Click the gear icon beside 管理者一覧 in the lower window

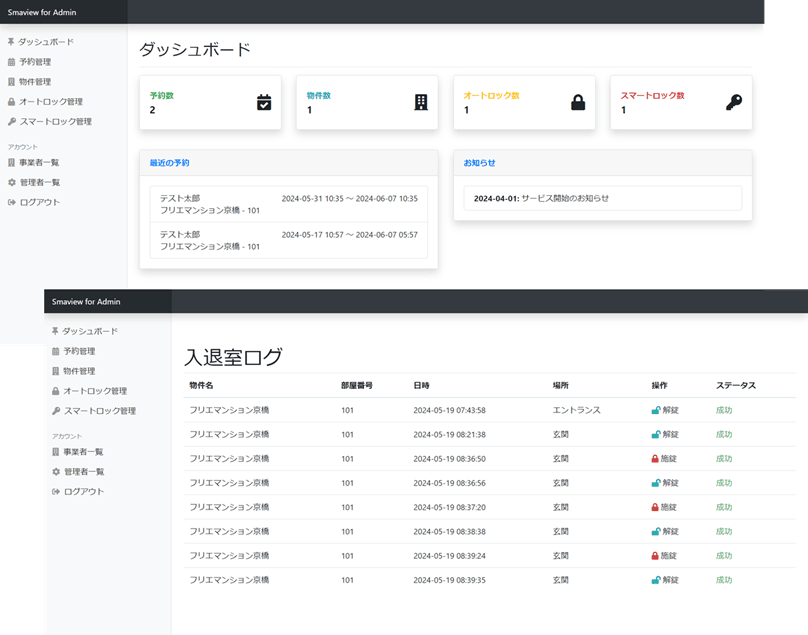click(x=56, y=472)
